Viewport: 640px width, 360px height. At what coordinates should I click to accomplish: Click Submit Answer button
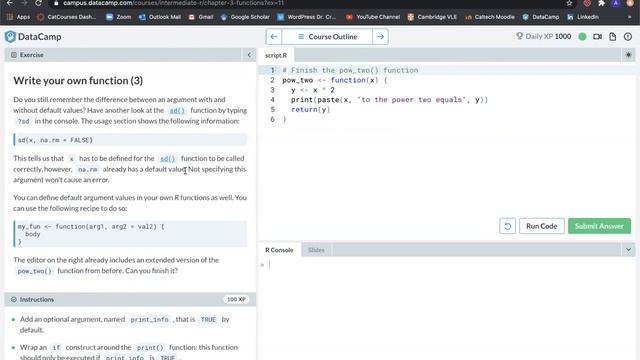click(x=599, y=226)
